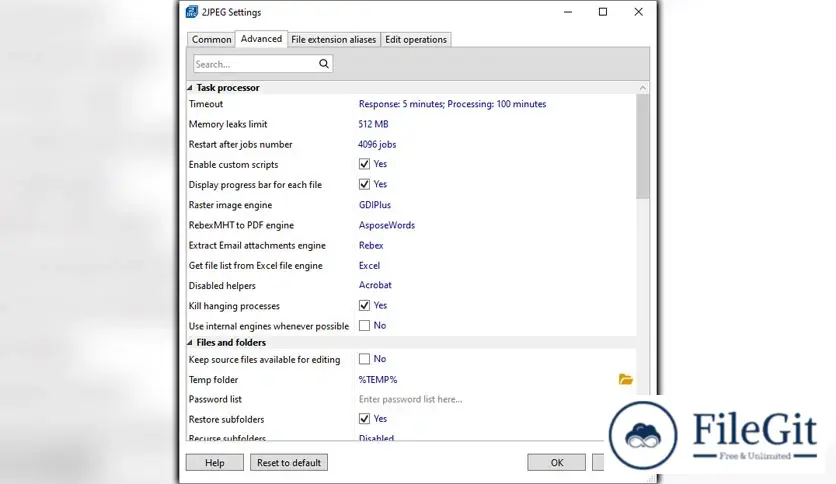The width and height of the screenshot is (836, 484).
Task: Uncheck Display progress bar for each file
Action: [364, 184]
